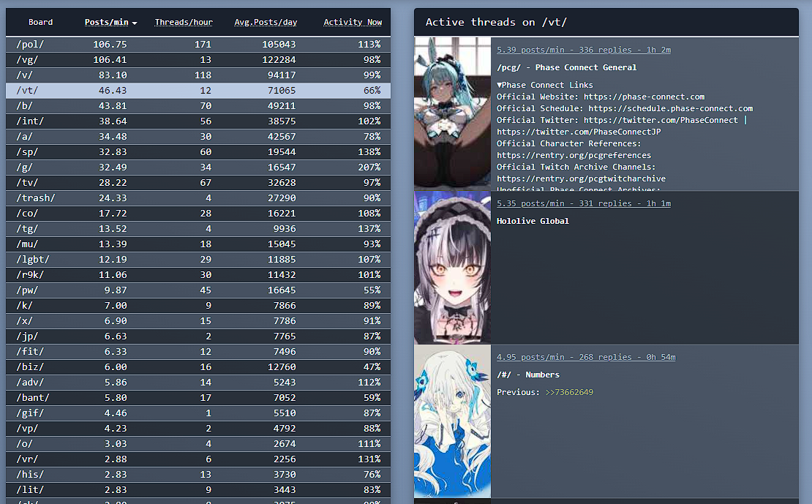
Task: Select the /tv/ board row
Action: (x=198, y=183)
